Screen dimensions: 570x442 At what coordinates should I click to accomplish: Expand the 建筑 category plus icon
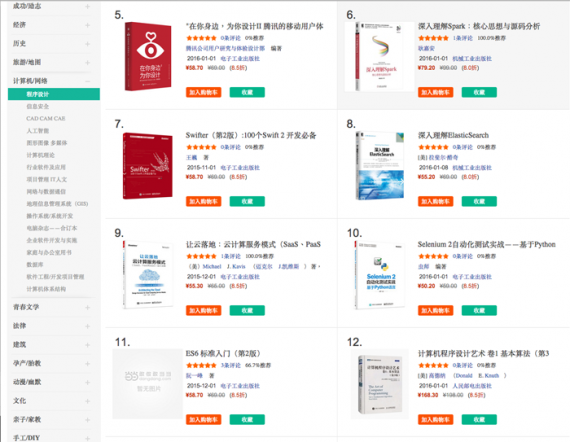tap(87, 345)
